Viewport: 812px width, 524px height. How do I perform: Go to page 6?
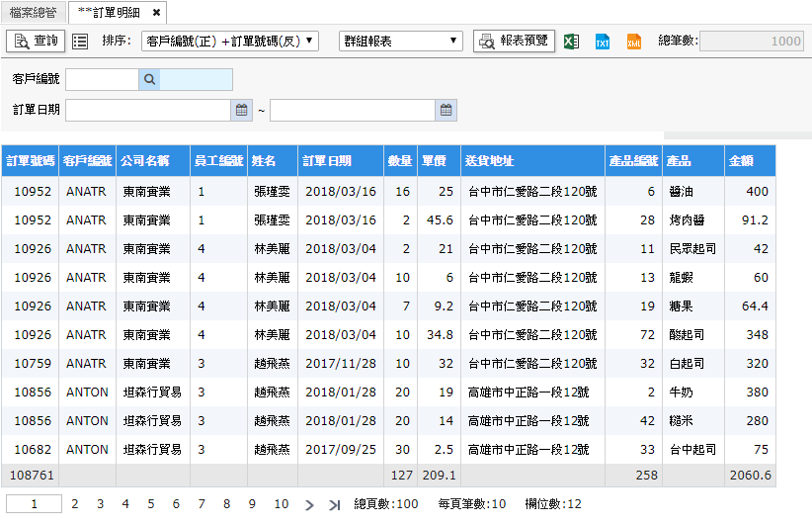(x=176, y=504)
